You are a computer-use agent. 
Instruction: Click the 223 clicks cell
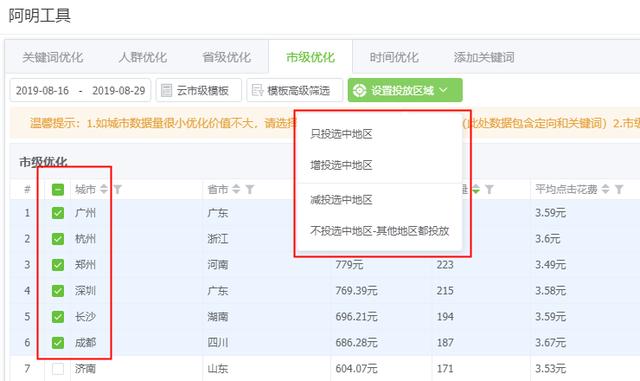(x=445, y=265)
